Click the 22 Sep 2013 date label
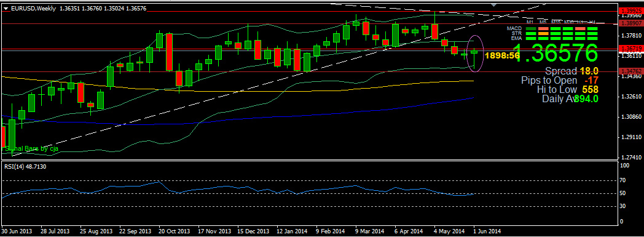The height and width of the screenshot is (237, 644). point(135,232)
